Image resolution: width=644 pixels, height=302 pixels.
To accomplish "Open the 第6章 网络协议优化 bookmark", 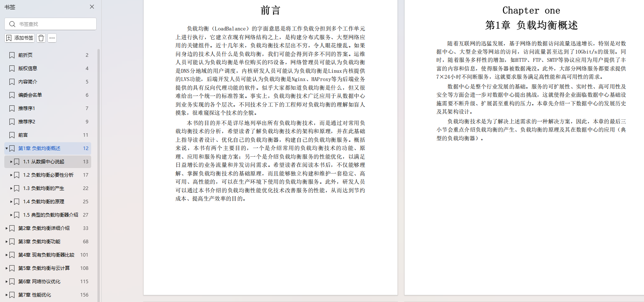I will pyautogui.click(x=39, y=282).
